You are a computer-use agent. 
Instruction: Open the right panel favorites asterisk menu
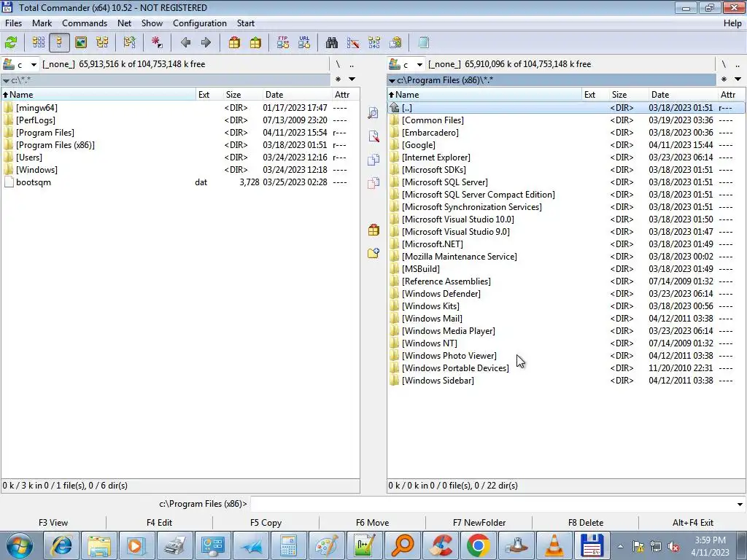pyautogui.click(x=724, y=79)
